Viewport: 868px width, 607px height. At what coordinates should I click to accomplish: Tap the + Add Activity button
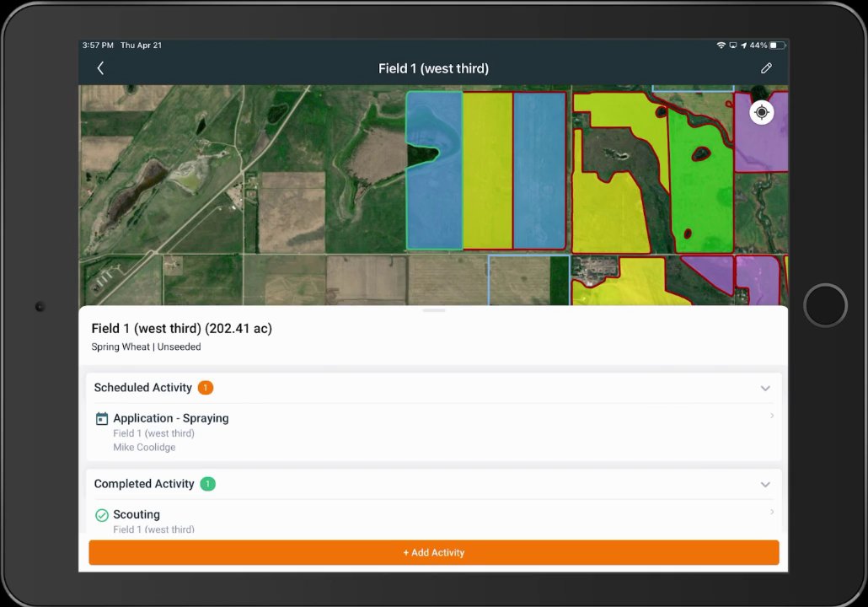(434, 553)
